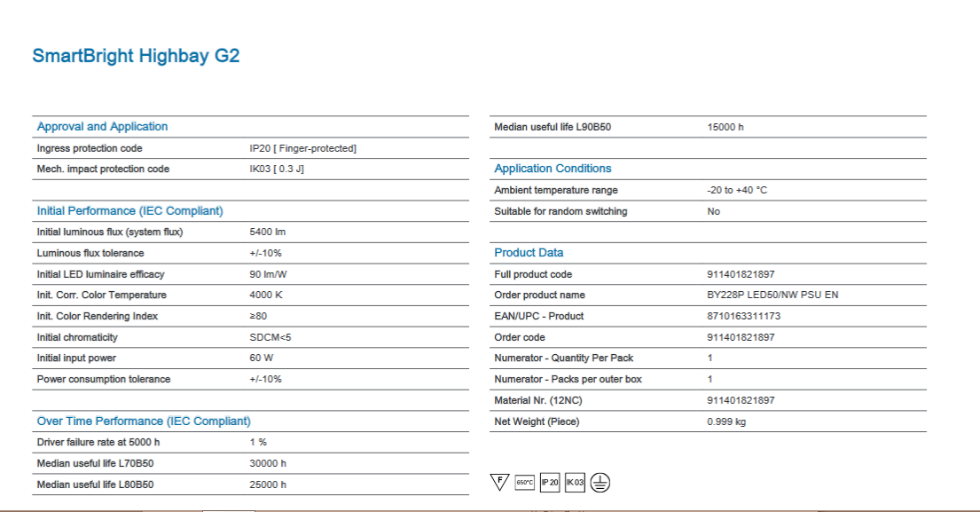Click the 60 W value
Viewport: 980px width, 512px height.
tap(262, 358)
